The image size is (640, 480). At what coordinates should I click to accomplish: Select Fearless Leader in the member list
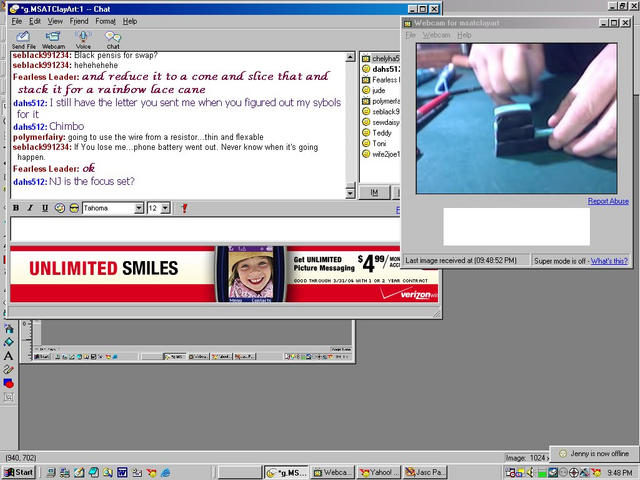coord(381,80)
